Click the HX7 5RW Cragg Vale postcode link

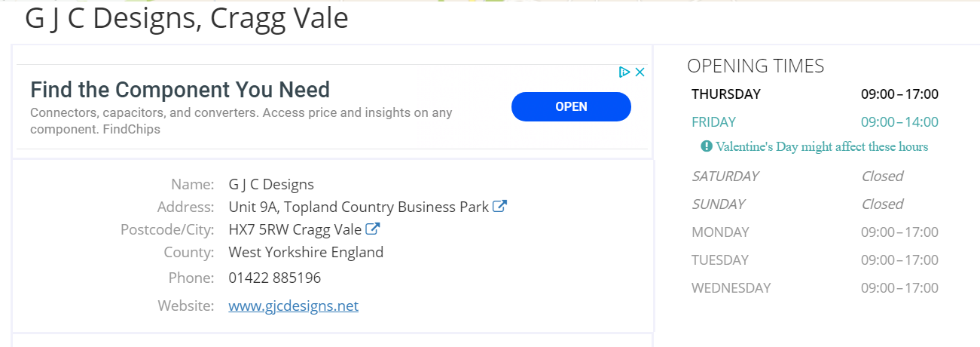(295, 229)
